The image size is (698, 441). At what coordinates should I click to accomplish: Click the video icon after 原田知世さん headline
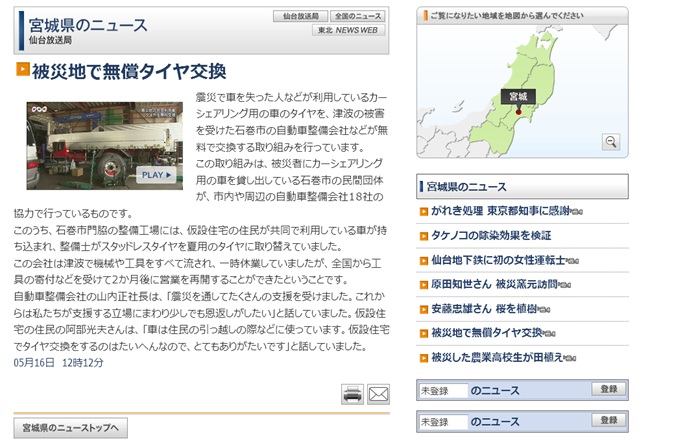pyautogui.click(x=564, y=285)
